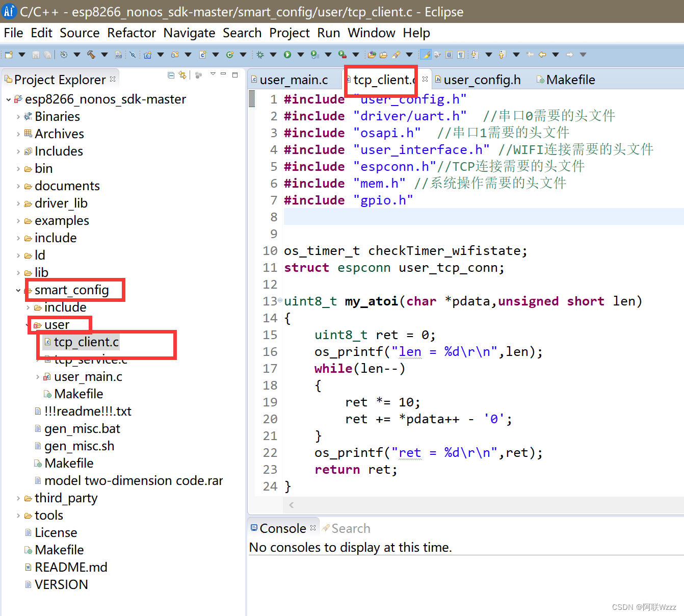
Task: Click the New C/C++ Project icon
Action: pyautogui.click(x=148, y=55)
